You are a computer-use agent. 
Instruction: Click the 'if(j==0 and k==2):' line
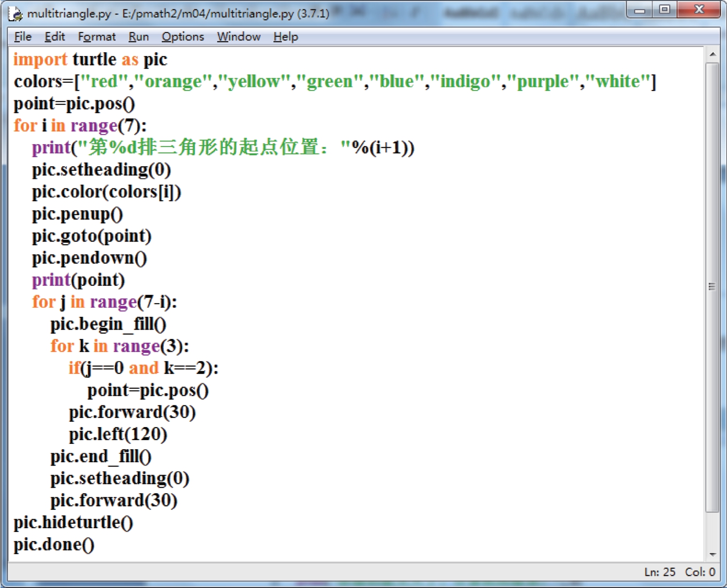coord(144,368)
